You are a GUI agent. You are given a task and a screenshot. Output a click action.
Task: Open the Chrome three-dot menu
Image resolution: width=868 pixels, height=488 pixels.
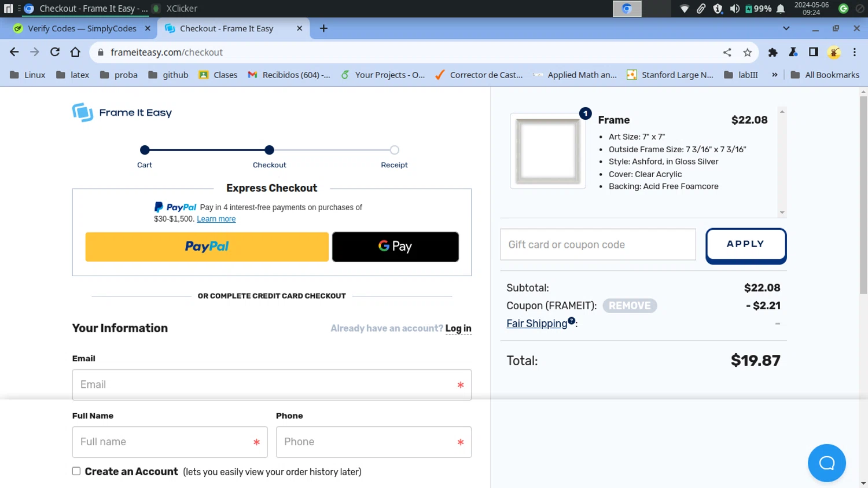[855, 52]
